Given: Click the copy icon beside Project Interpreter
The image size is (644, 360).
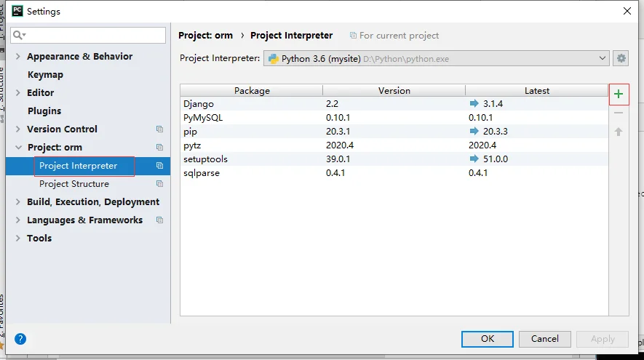Looking at the screenshot, I should tap(160, 166).
